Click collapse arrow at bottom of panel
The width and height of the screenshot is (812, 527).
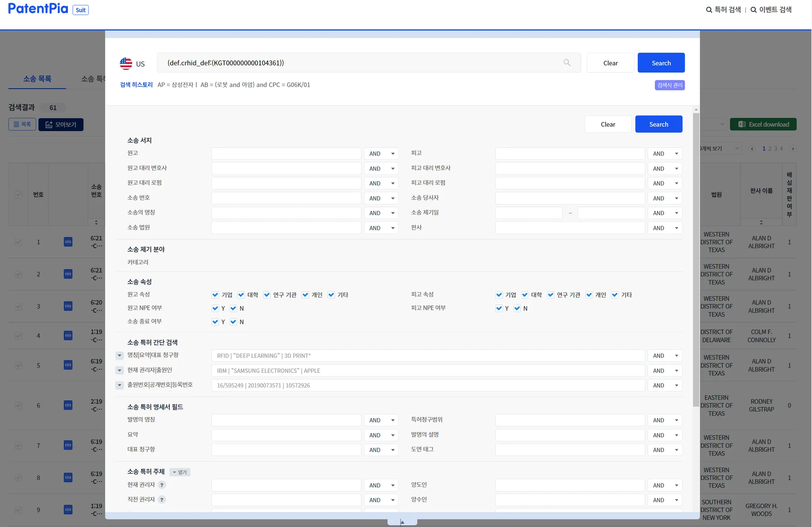click(x=402, y=522)
